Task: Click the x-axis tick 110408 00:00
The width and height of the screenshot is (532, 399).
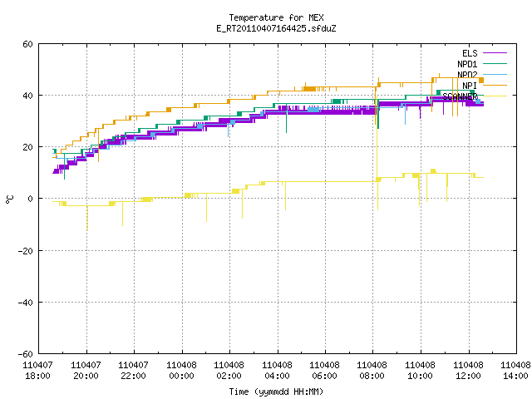Action: pyautogui.click(x=181, y=371)
